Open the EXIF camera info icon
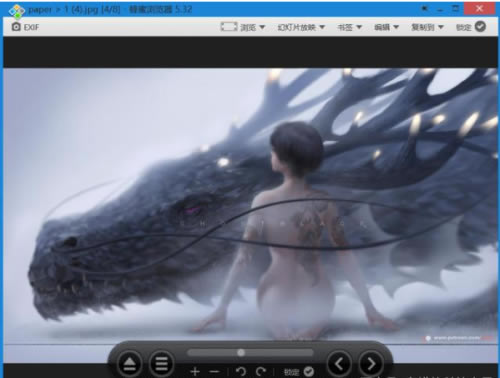500x378 pixels. (16, 27)
